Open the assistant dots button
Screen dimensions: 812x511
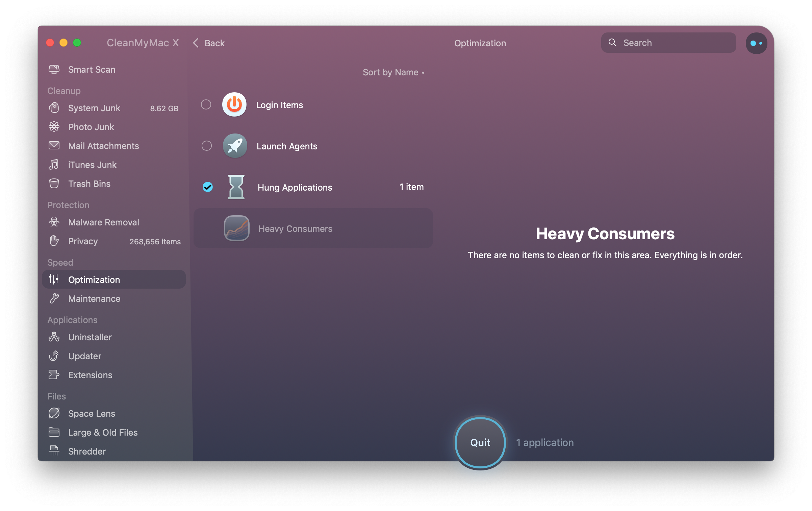point(757,43)
